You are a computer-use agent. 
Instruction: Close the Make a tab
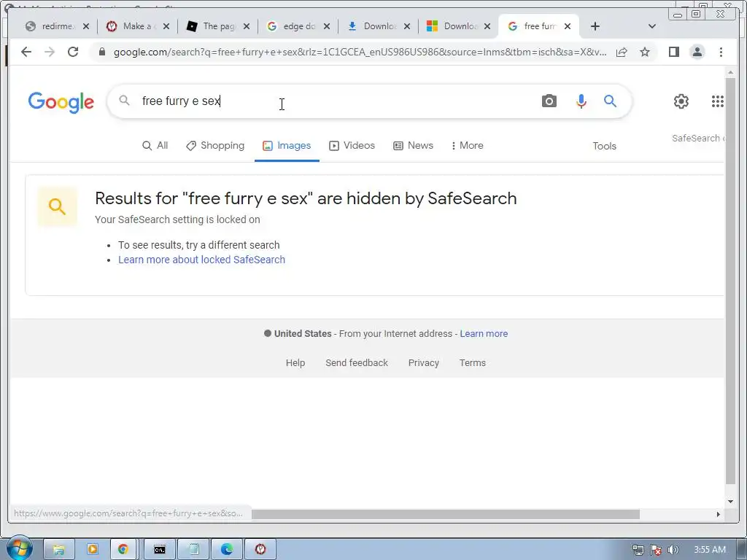click(x=166, y=26)
